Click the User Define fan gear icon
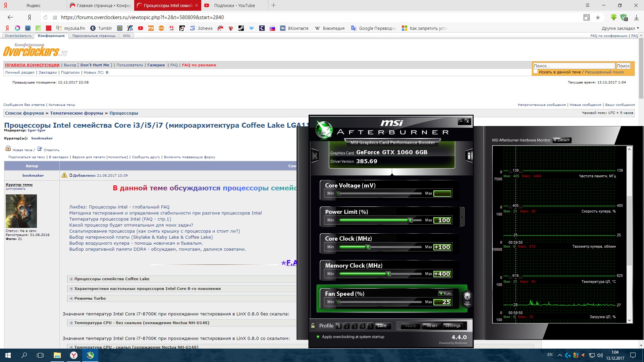The image size is (644, 362). click(x=467, y=297)
